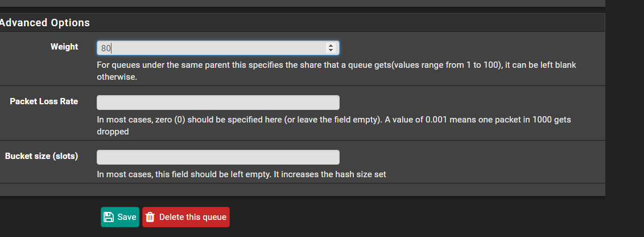Click the blank area right of the Delete button

(398, 217)
